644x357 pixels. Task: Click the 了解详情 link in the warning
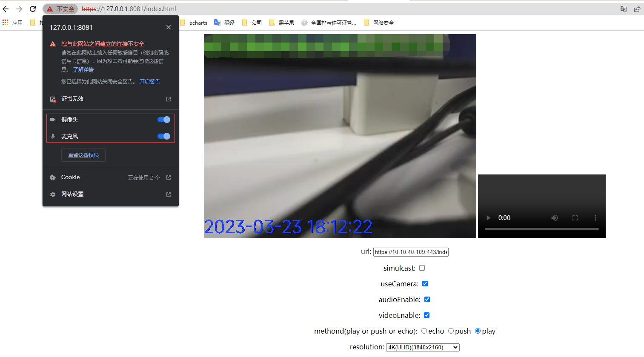click(x=83, y=69)
